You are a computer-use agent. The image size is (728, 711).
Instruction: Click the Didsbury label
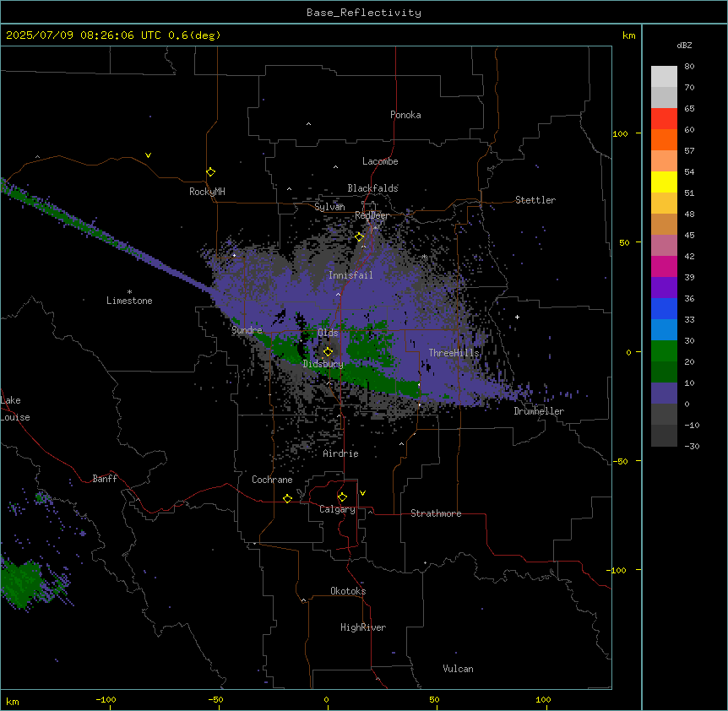[323, 364]
